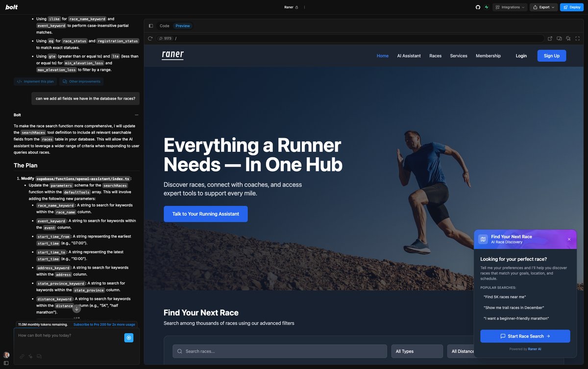Click "The Plan" heading in chat
588x369 pixels.
(25, 166)
